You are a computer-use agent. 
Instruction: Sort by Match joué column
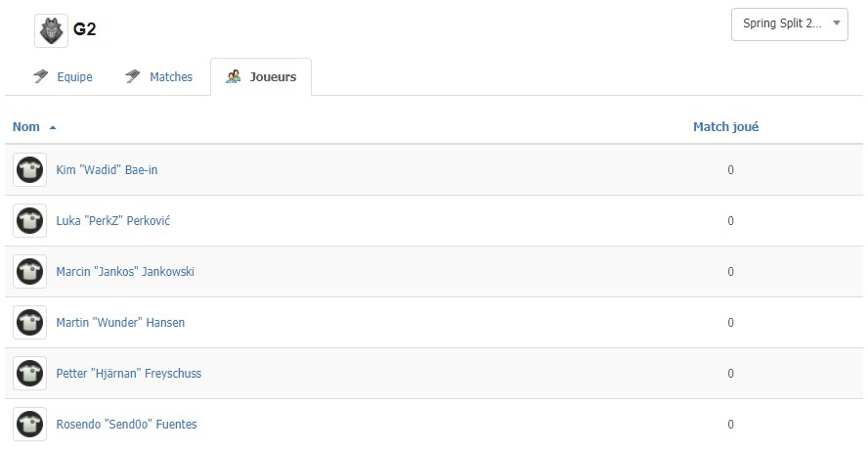725,127
